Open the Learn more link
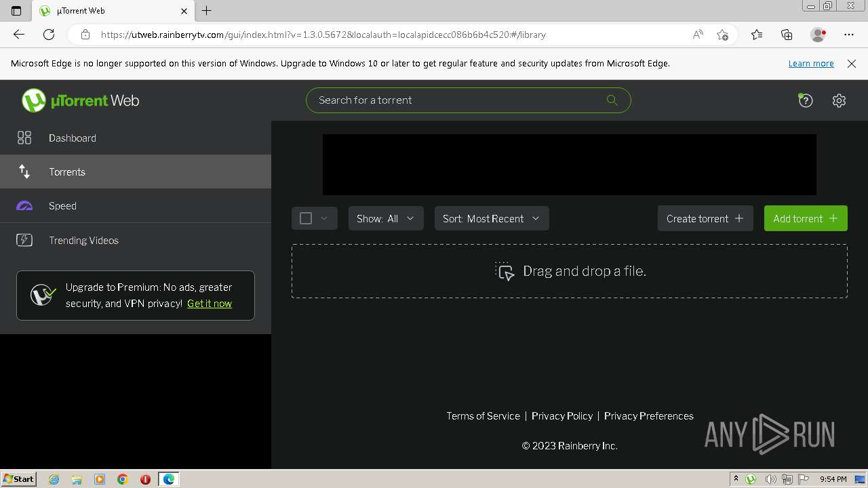868x488 pixels. point(811,63)
